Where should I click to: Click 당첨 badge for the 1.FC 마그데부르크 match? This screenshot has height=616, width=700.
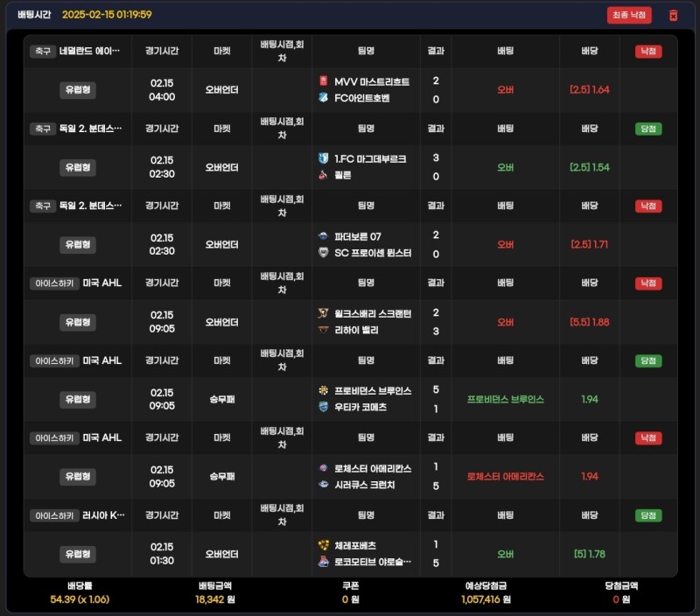[647, 129]
